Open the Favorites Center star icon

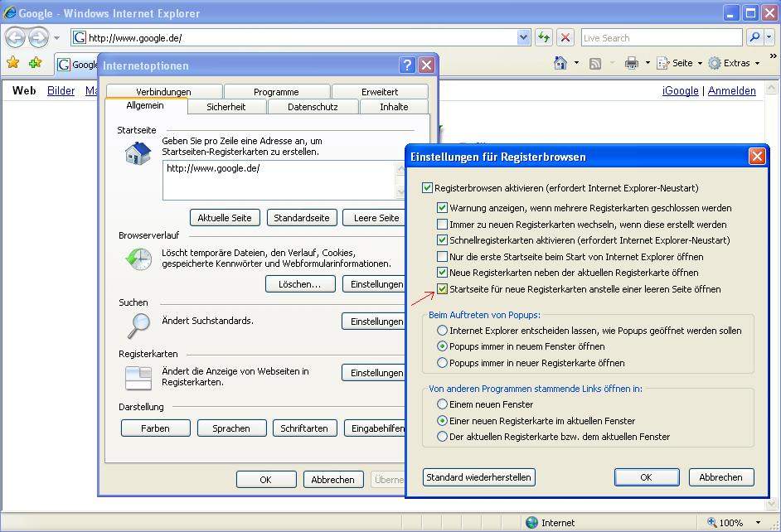coord(13,63)
